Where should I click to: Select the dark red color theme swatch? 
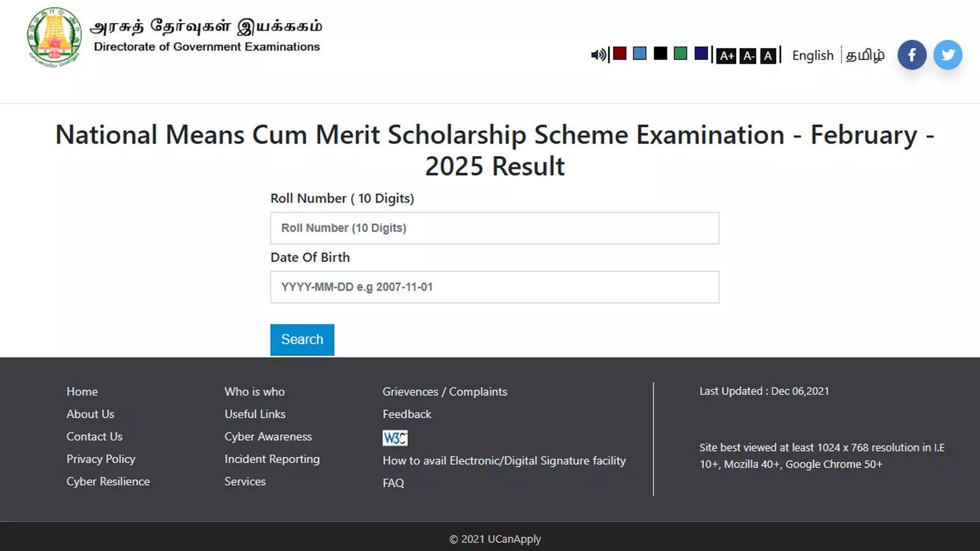coord(620,53)
